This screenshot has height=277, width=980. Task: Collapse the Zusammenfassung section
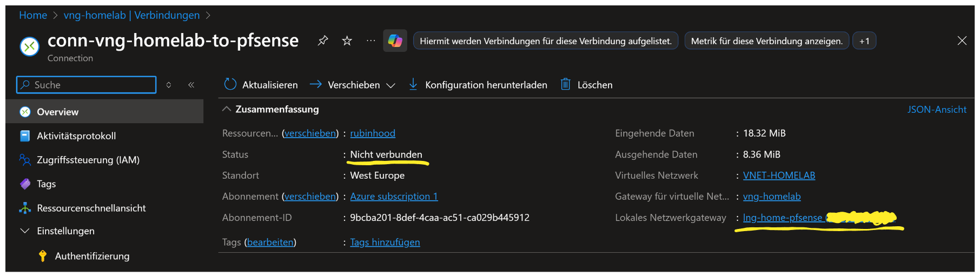(x=227, y=109)
